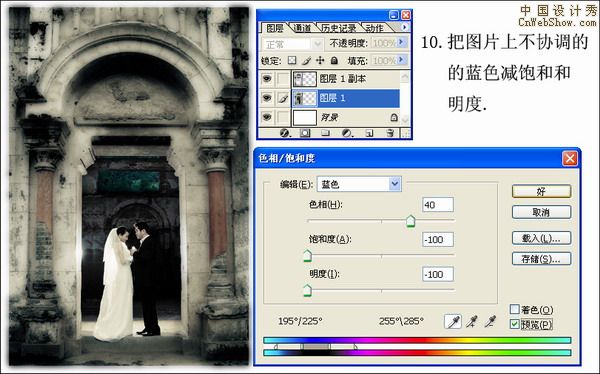Enable the 着色 colorize checkbox
Screen dimensions: 600x374
515,309
